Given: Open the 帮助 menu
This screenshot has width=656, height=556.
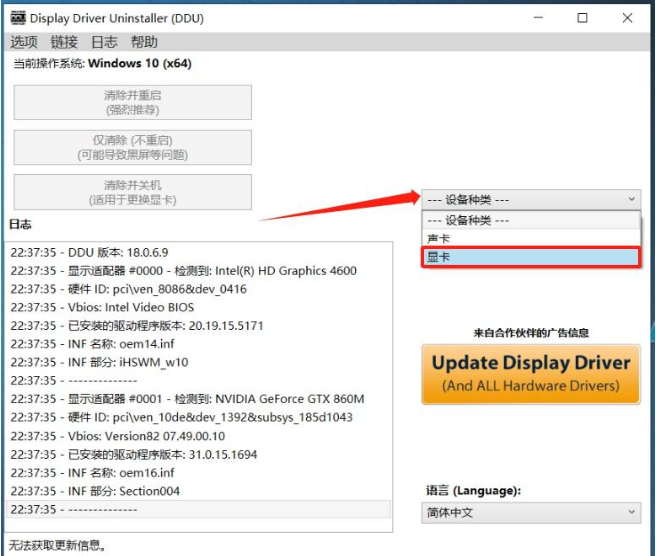Looking at the screenshot, I should pyautogui.click(x=144, y=42).
